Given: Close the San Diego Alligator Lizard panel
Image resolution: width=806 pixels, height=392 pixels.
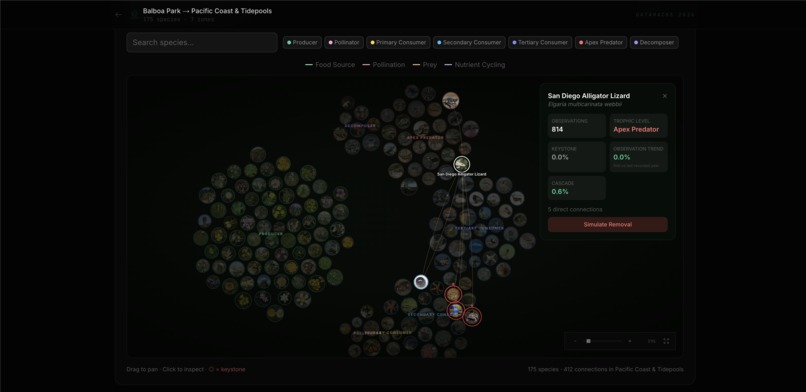Looking at the screenshot, I should [665, 96].
